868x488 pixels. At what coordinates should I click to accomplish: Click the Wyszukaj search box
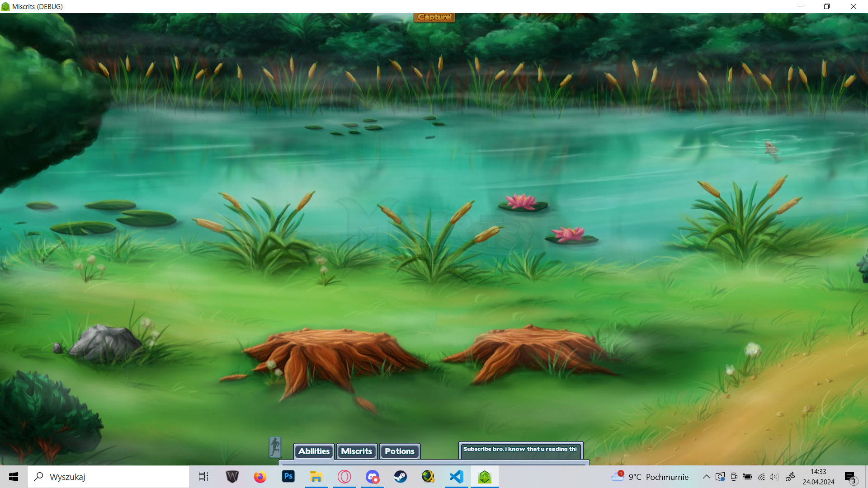coord(108,477)
